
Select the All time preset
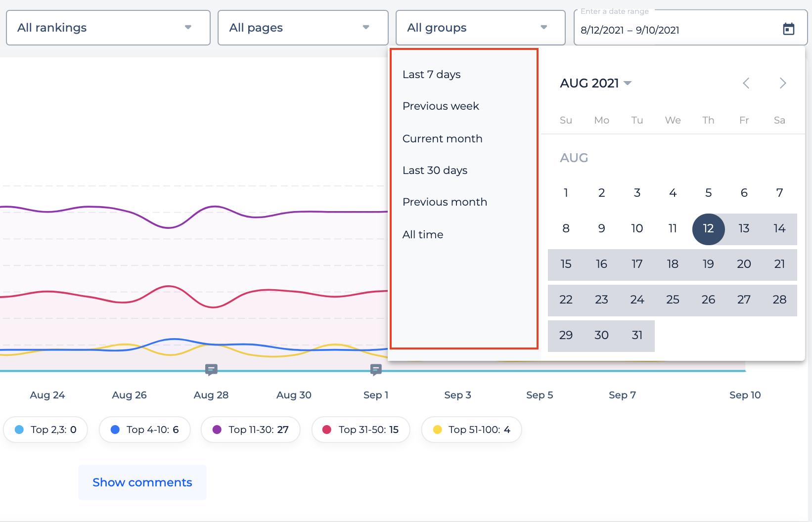(423, 235)
